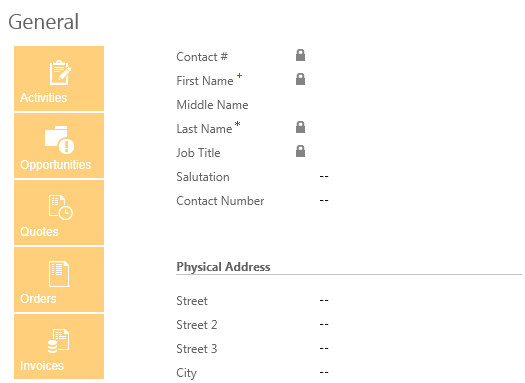Click the lock icon beside Contact #
The width and height of the screenshot is (525, 383).
300,55
